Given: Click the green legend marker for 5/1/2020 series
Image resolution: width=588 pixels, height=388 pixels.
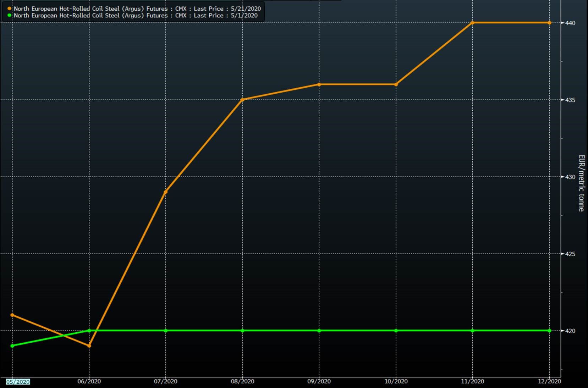Looking at the screenshot, I should point(10,15).
